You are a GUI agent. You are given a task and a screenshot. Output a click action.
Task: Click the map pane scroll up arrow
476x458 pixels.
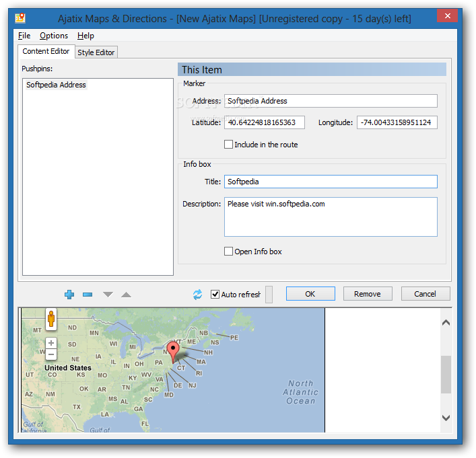click(446, 322)
